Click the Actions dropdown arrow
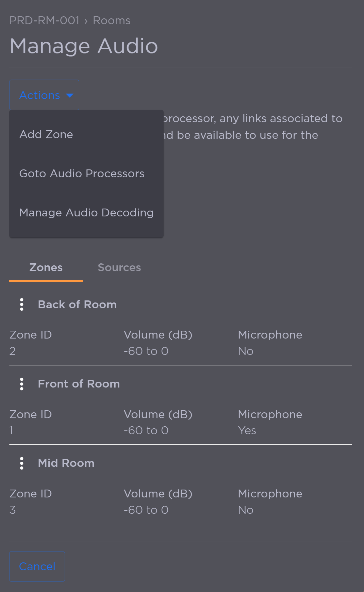 [x=69, y=96]
